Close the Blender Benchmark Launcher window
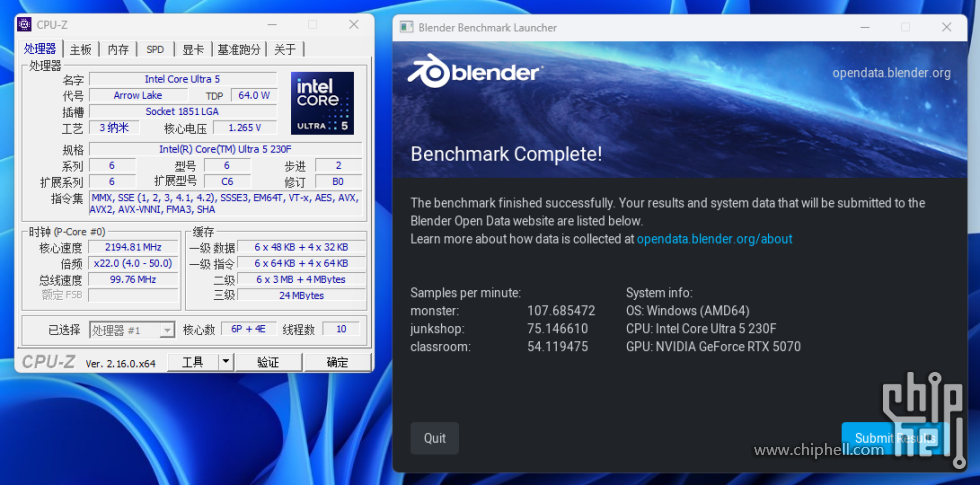Screen dimensions: 980x485 (x=946, y=27)
